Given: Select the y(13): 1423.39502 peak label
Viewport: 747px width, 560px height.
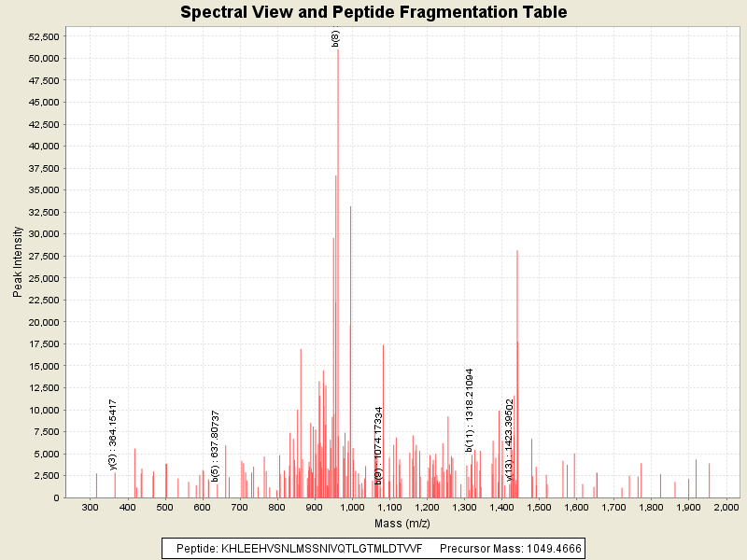Looking at the screenshot, I should coord(510,440).
